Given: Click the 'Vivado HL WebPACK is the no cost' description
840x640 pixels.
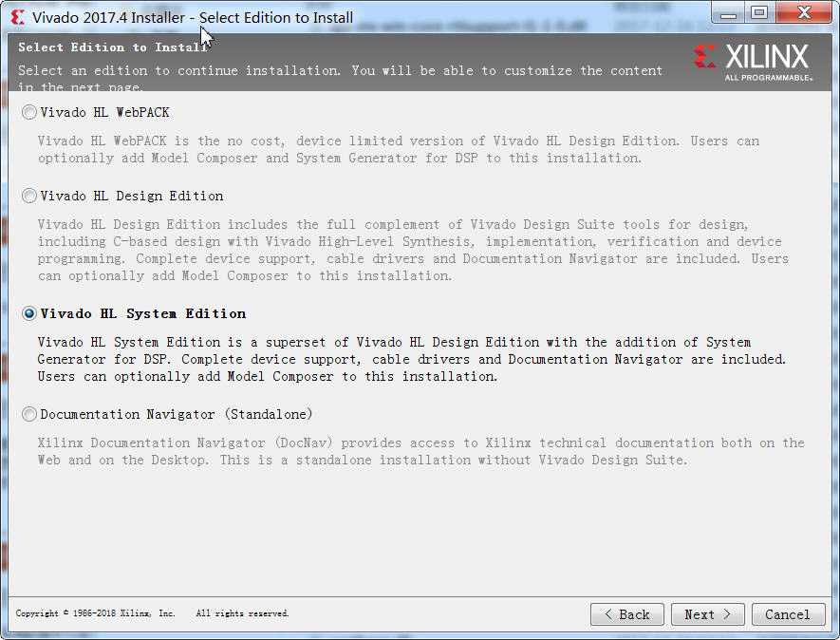Looking at the screenshot, I should (399, 149).
